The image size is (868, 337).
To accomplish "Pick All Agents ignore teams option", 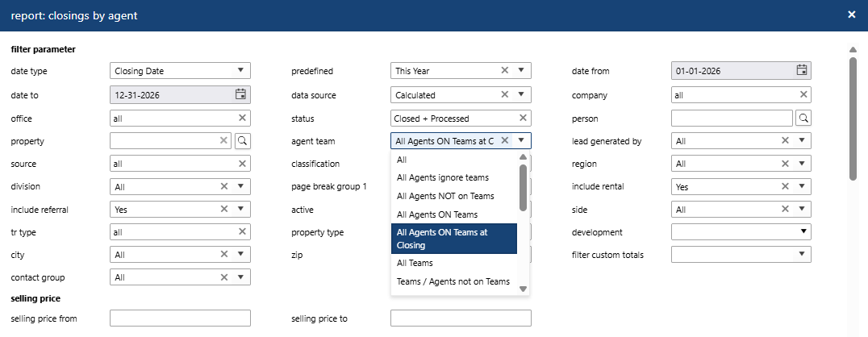I will click(x=442, y=177).
